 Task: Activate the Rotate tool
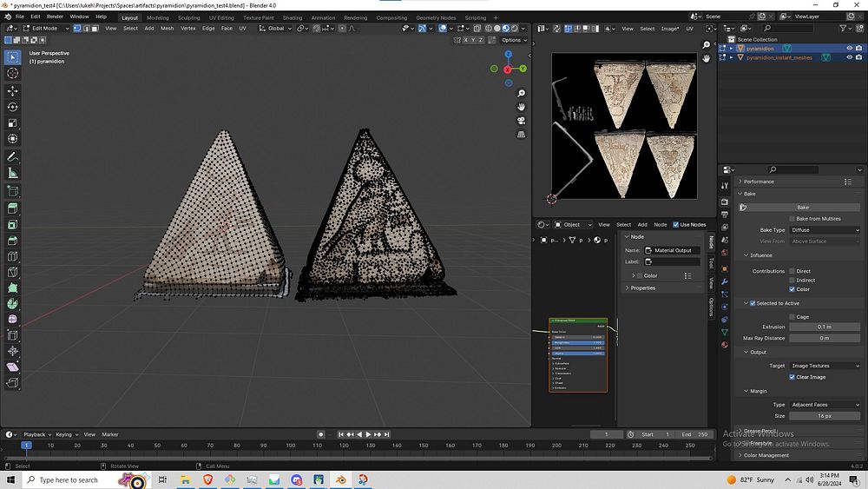13,107
